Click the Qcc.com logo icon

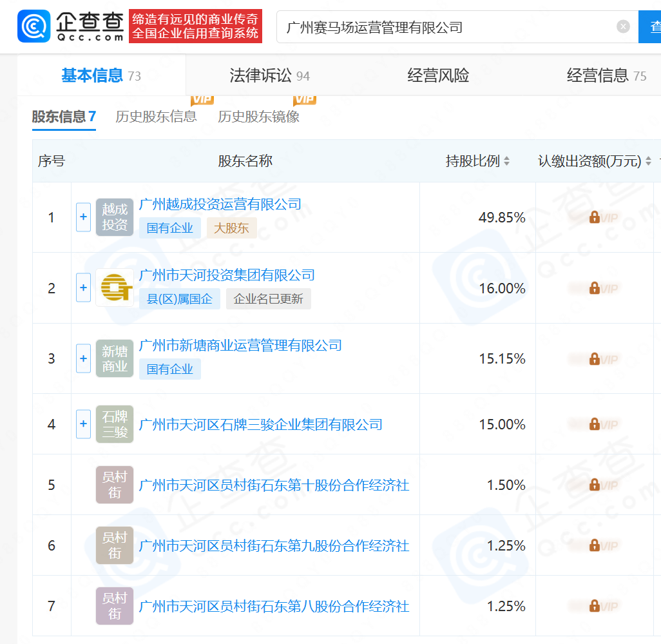point(34,26)
